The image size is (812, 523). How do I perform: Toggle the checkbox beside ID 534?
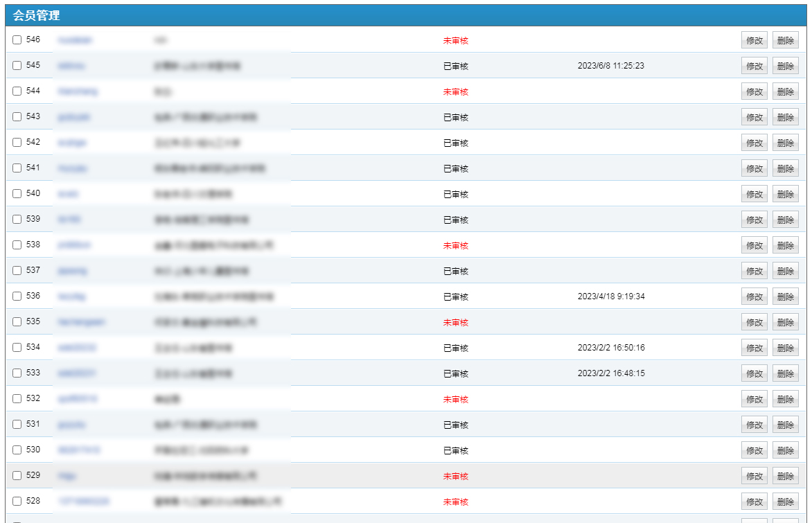[x=17, y=348]
